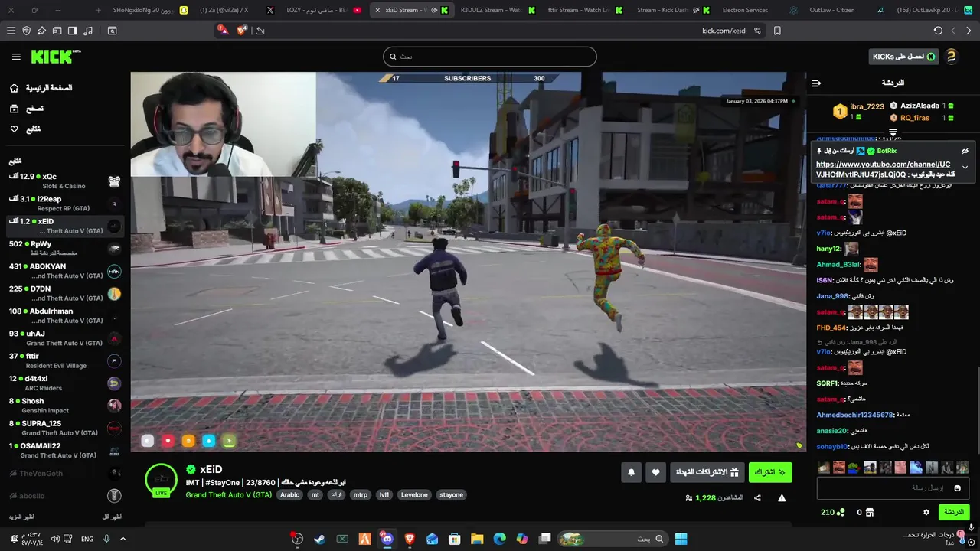
Task: Click the Windows Start button
Action: (681, 539)
